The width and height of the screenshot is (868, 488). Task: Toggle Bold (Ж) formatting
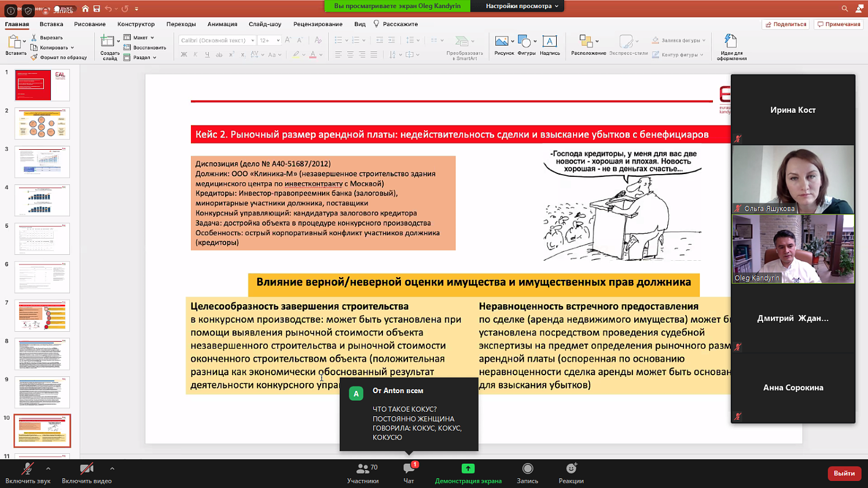pos(184,54)
